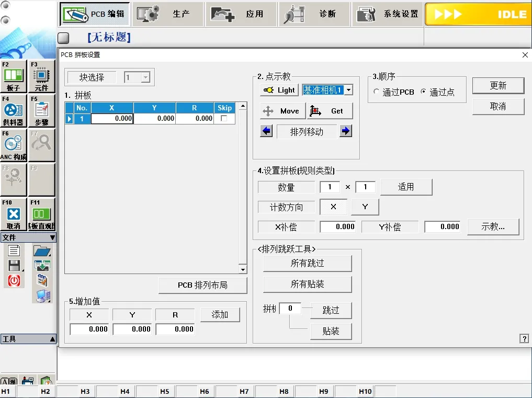Click the PCB 排列布局 button

(202, 286)
